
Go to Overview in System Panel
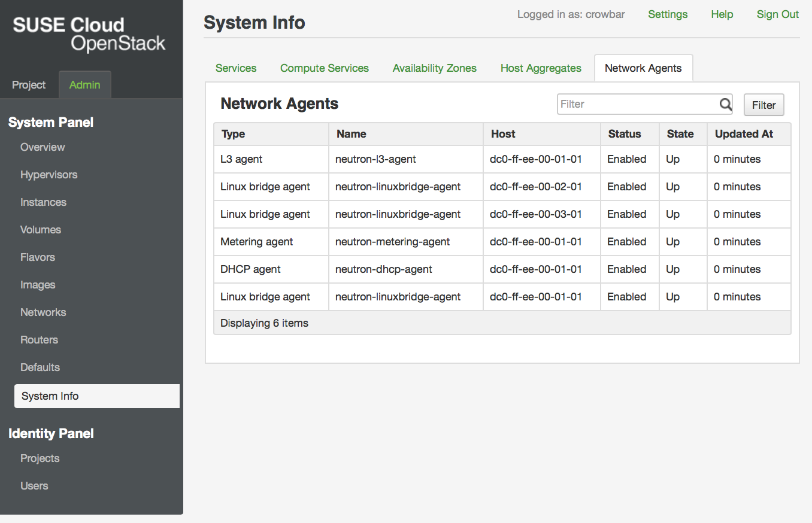43,147
